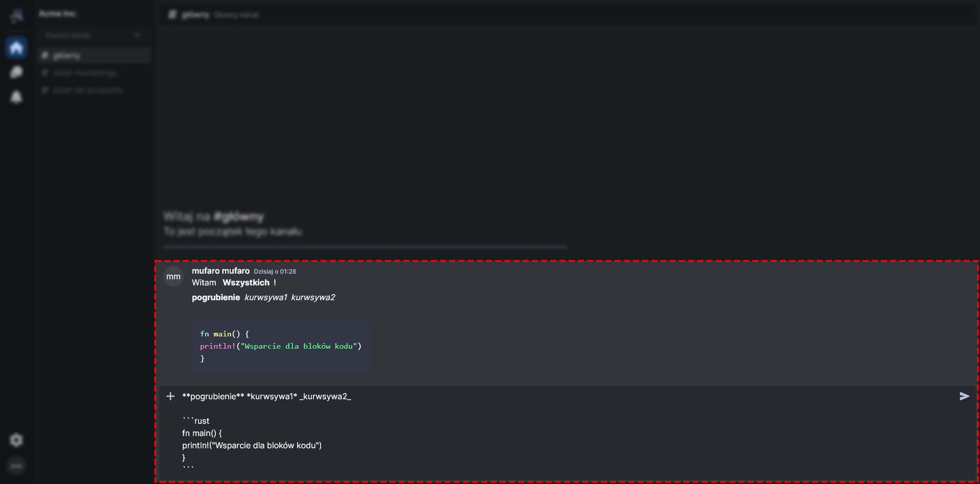Click the rendered Rust code block
This screenshot has width=980, height=484.
[280, 346]
